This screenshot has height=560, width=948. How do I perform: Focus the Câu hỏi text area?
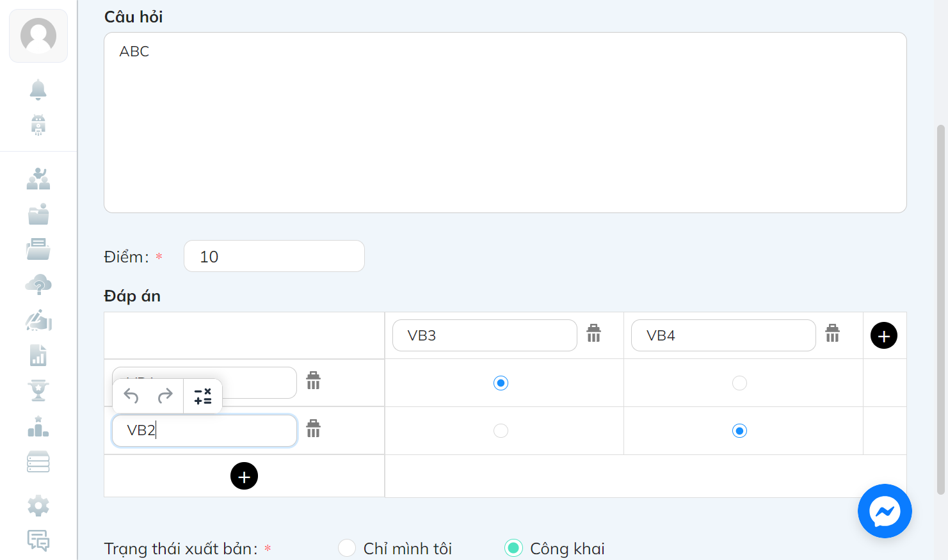coord(505,122)
